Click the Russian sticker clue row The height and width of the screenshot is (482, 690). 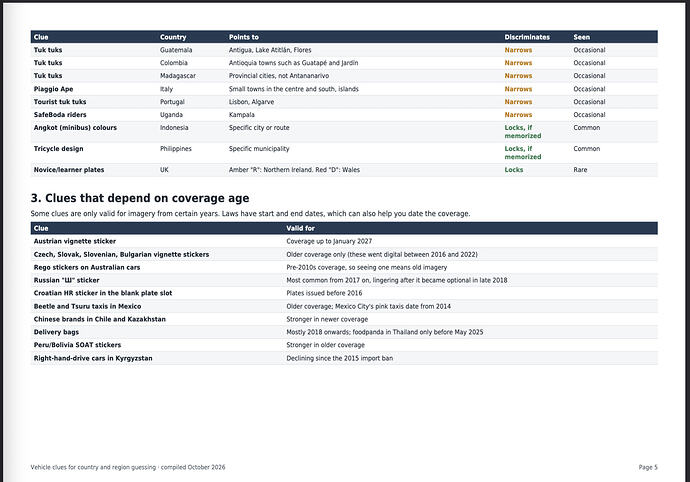coord(344,280)
